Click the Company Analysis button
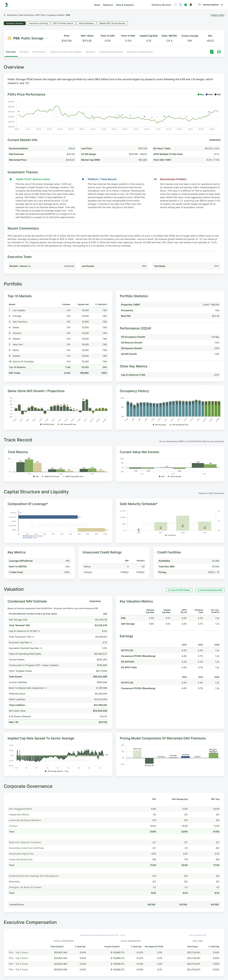The width and height of the screenshot is (228, 980). pos(15,23)
